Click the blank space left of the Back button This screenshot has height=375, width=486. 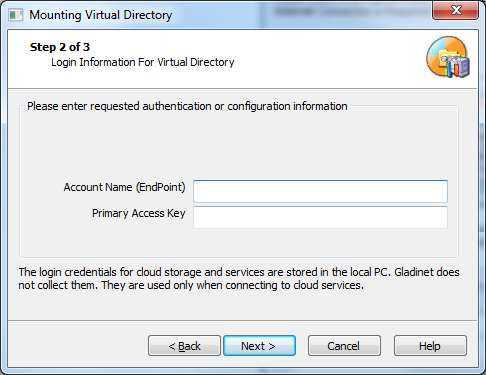[78, 346]
